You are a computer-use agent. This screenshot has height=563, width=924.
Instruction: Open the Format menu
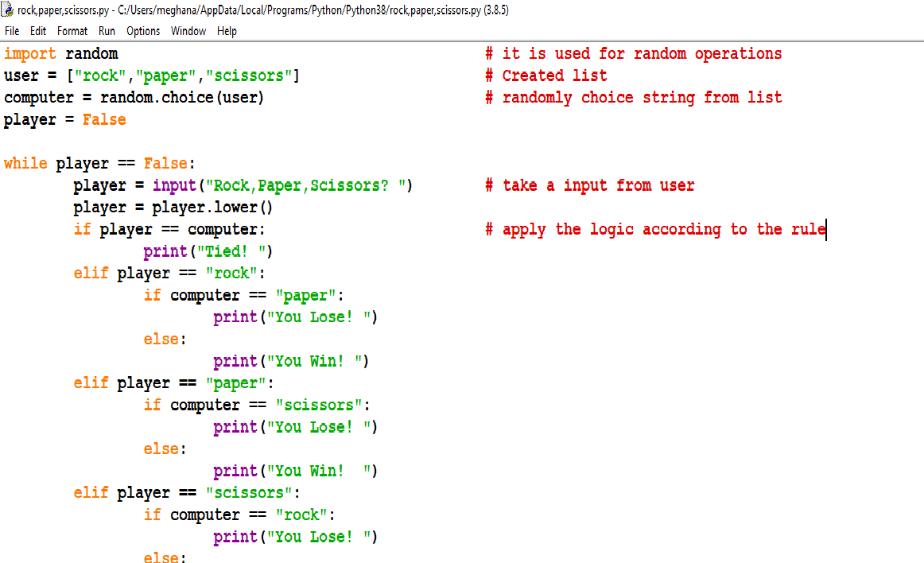72,31
